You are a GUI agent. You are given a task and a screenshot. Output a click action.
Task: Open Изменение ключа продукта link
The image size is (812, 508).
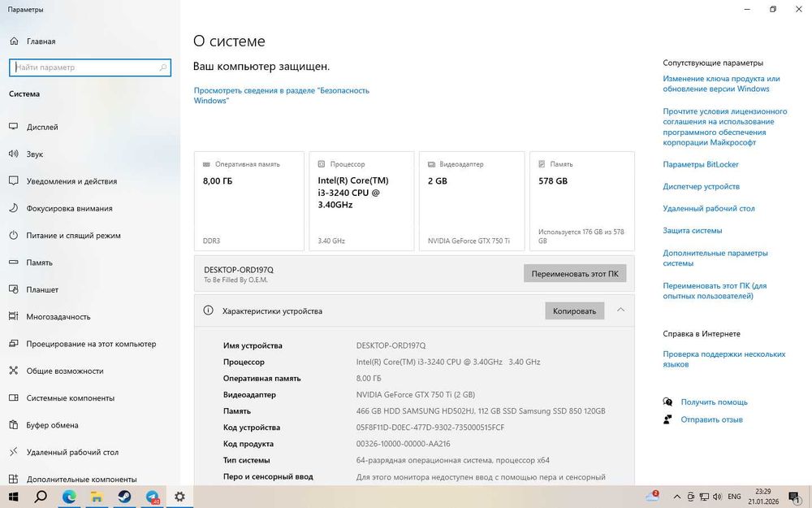point(721,84)
